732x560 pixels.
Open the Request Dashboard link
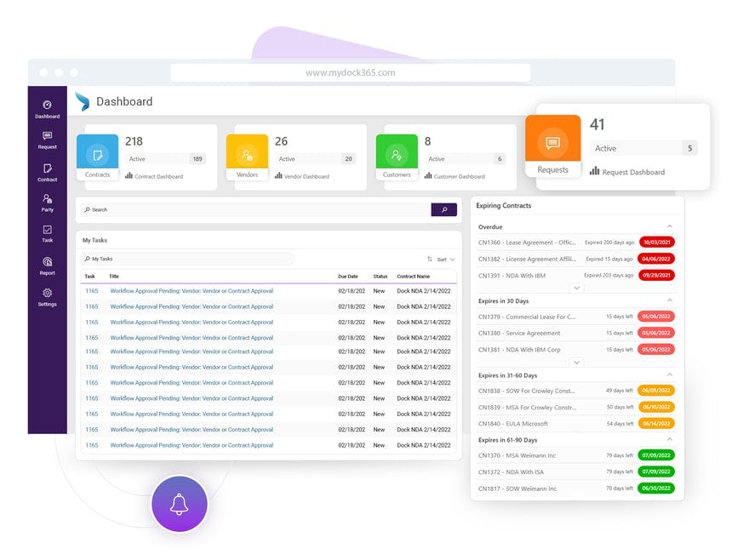coord(634,172)
